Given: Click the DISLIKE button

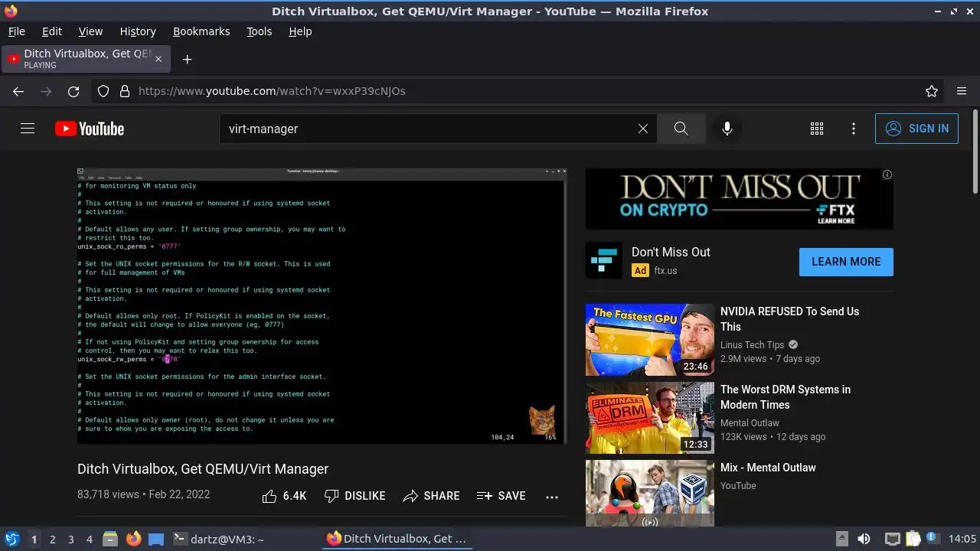Looking at the screenshot, I should [354, 496].
